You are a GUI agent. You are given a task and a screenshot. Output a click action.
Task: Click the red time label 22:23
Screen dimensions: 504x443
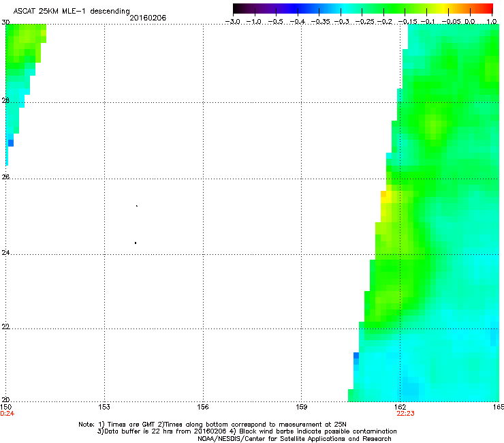click(405, 414)
